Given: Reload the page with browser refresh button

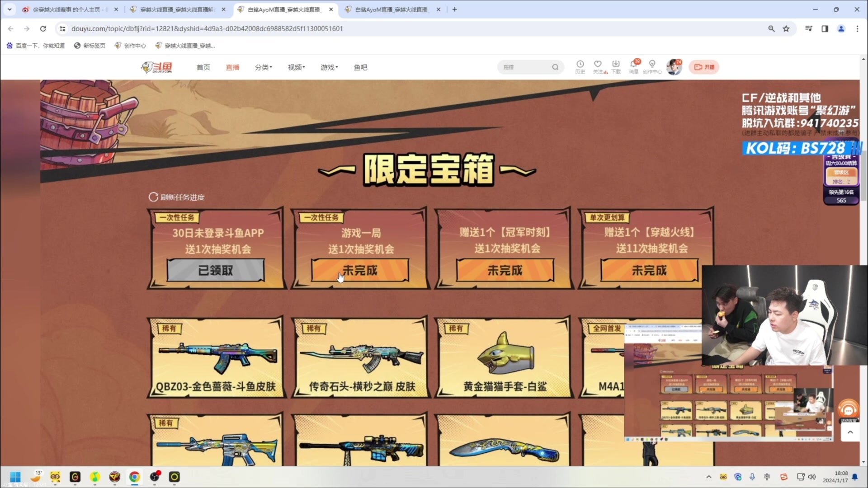Looking at the screenshot, I should pos(43,28).
